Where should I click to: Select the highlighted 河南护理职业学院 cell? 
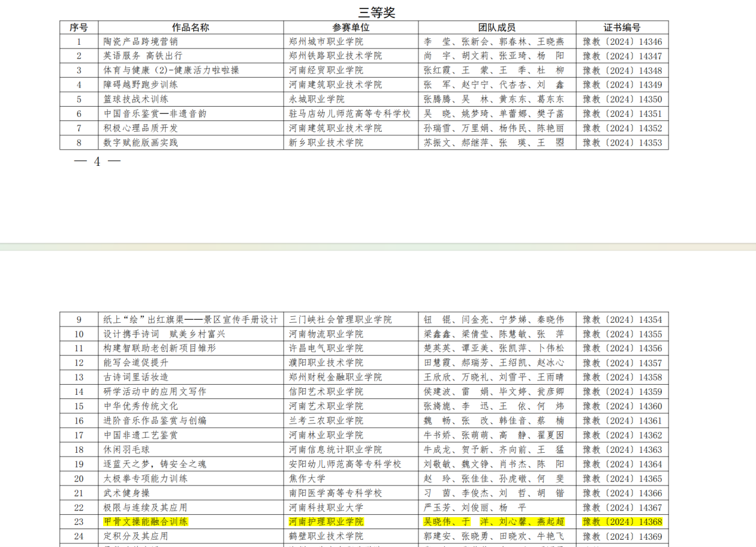(326, 522)
